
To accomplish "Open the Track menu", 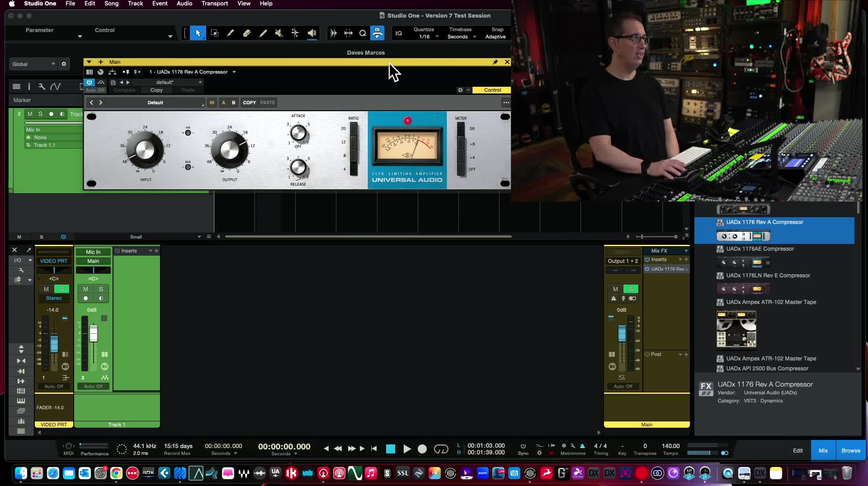I will (135, 4).
